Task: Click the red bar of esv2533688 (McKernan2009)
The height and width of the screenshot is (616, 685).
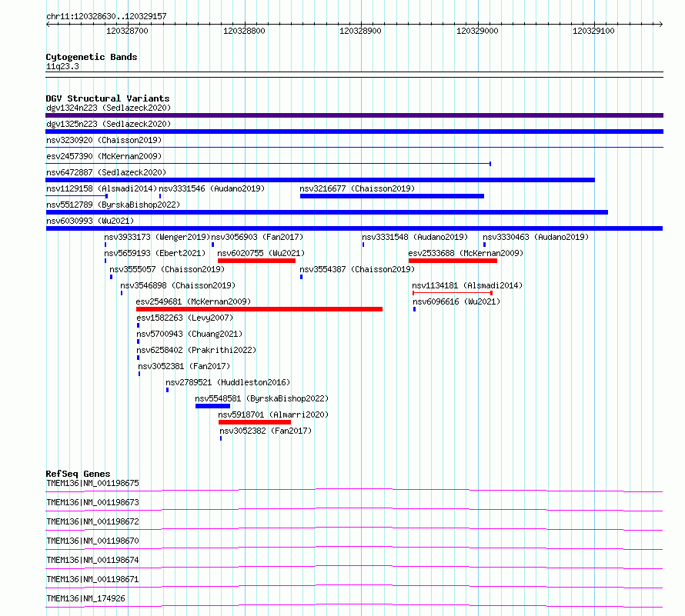Action: [x=453, y=261]
